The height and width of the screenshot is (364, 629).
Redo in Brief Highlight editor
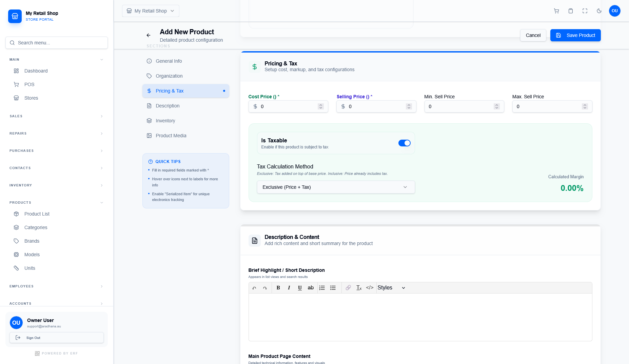pyautogui.click(x=265, y=288)
